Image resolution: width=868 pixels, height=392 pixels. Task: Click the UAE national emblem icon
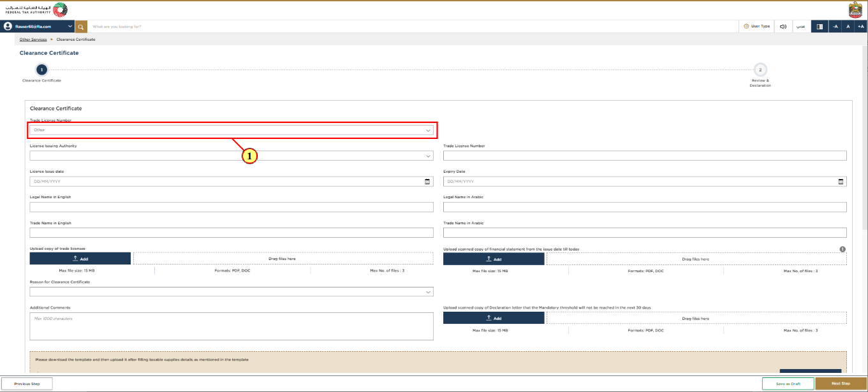click(855, 10)
